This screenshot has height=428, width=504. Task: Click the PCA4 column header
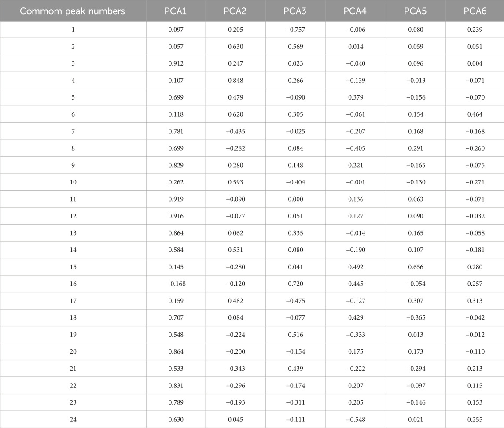(x=356, y=11)
